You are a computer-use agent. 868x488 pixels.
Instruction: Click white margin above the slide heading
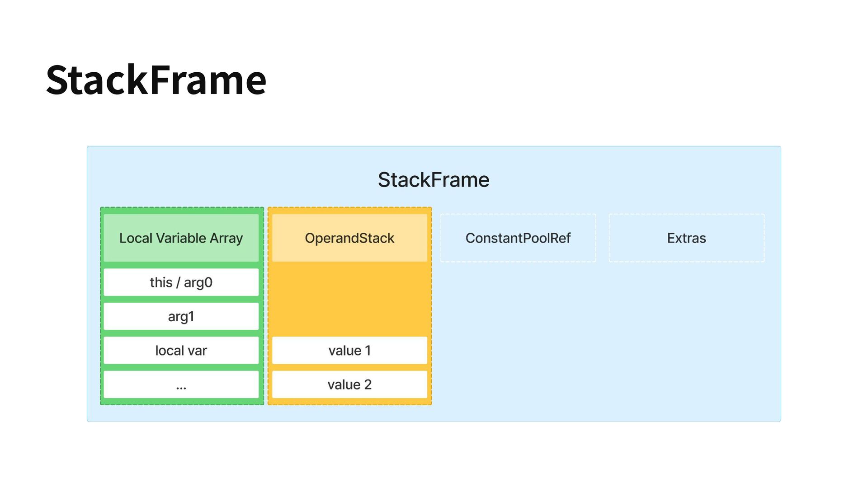(156, 27)
